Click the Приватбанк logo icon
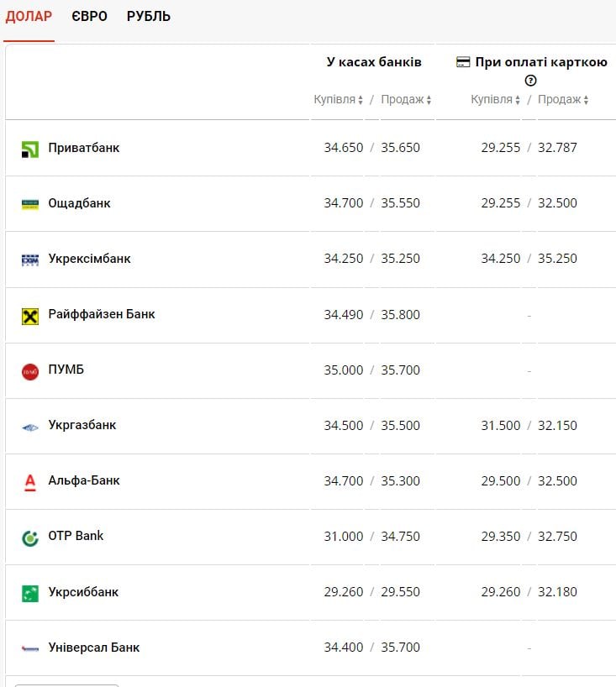Image resolution: width=616 pixels, height=687 pixels. (30, 149)
